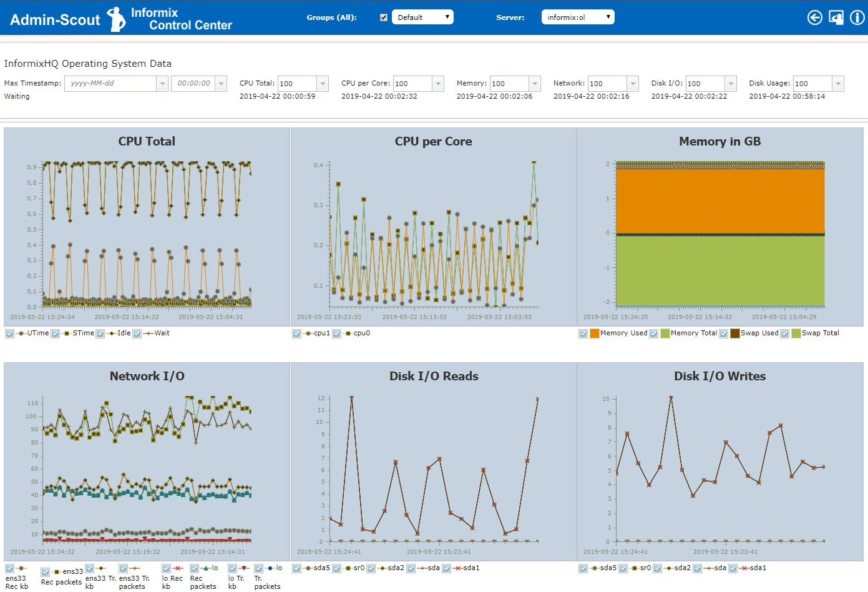Uncheck the Memory Used checkbox
Screen dimensions: 868x592
click(583, 333)
